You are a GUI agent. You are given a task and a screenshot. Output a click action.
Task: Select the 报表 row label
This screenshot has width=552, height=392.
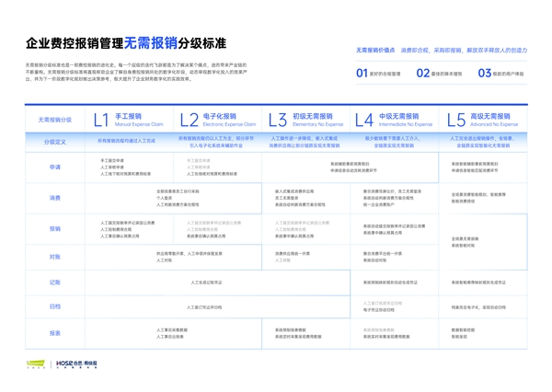click(55, 333)
